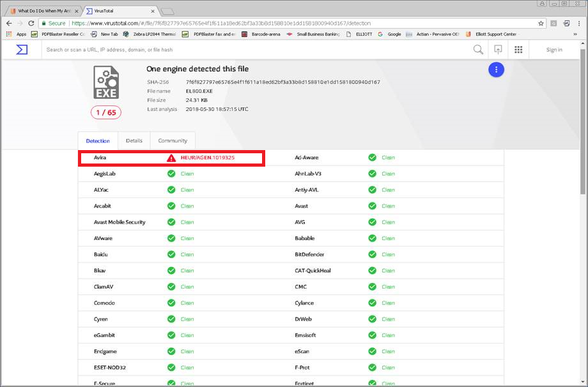Click the Antiy-AVL engine name

[306, 190]
